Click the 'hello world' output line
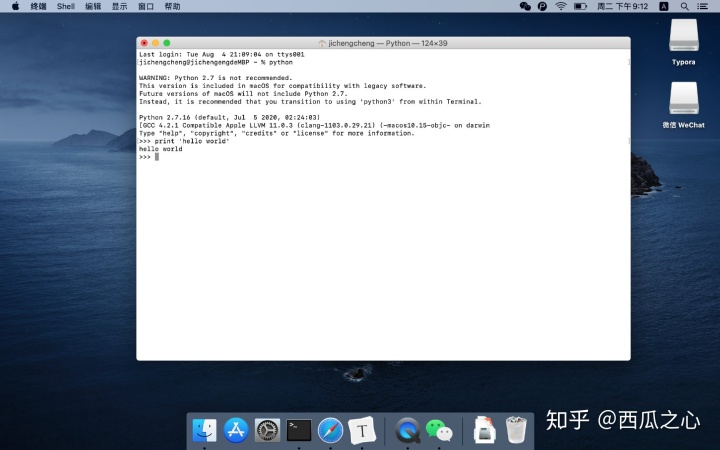This screenshot has width=720, height=450. [161, 149]
